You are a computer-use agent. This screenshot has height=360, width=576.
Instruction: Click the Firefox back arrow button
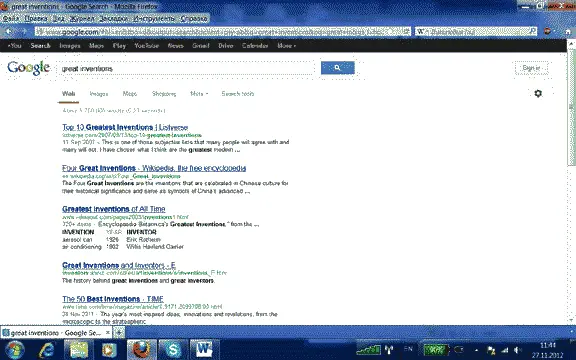tap(9, 32)
